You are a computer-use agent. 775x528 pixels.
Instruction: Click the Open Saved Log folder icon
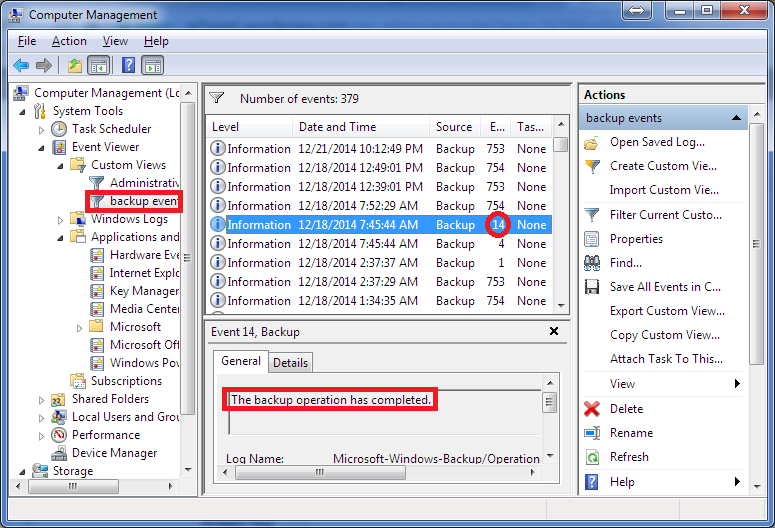pyautogui.click(x=592, y=143)
